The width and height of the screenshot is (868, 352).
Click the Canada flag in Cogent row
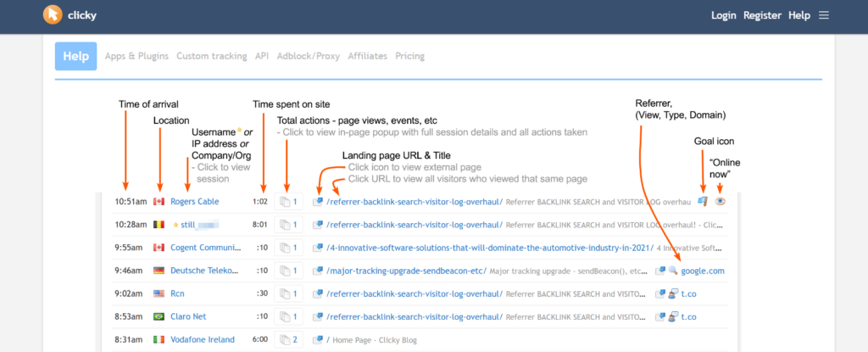tap(159, 248)
